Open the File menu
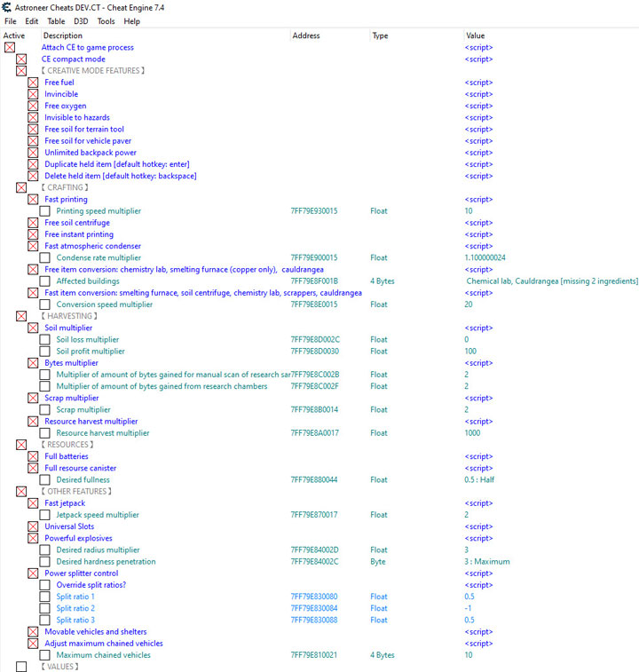The image size is (639, 672). 11,21
